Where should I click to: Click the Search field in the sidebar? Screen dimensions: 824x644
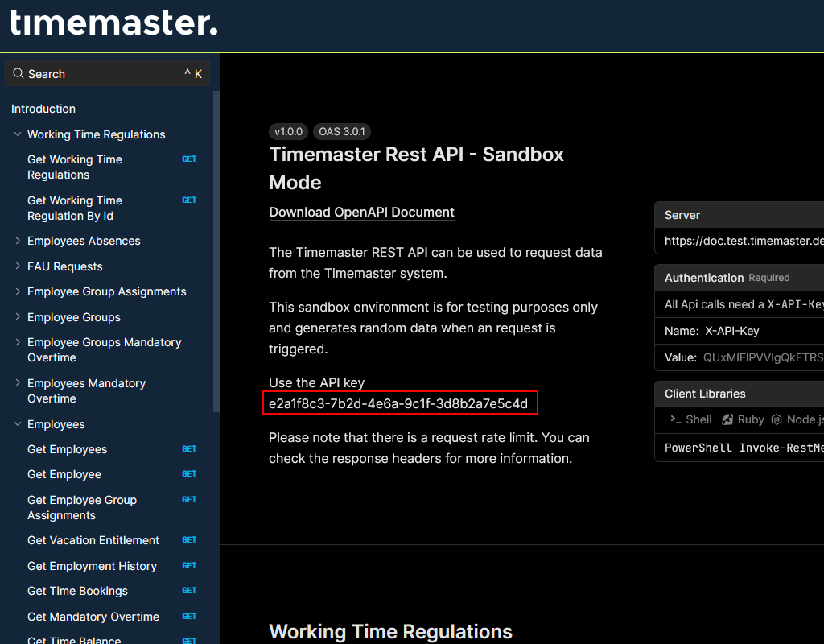(x=105, y=73)
